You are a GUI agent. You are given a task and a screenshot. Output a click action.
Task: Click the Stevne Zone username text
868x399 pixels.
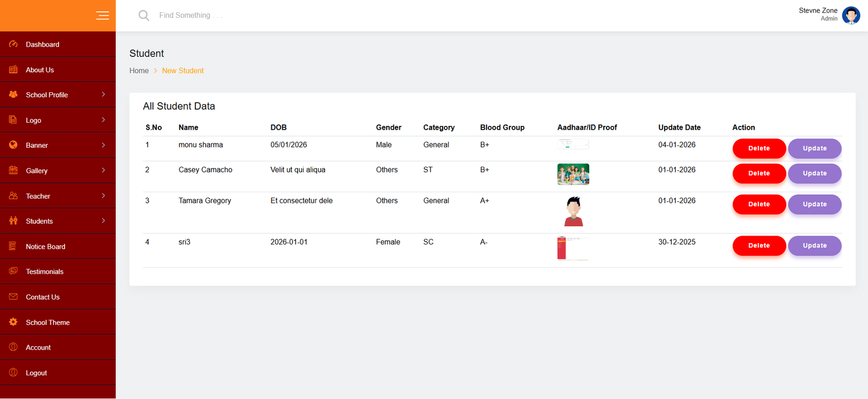[818, 10]
